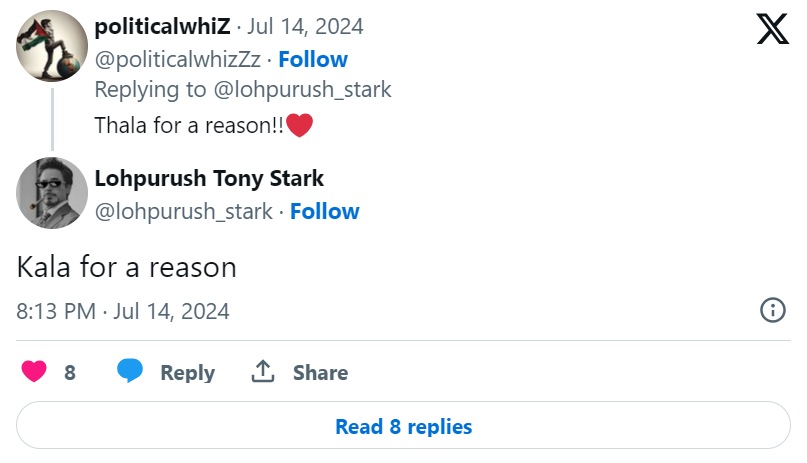
Task: Follow the politicalwhiZ account
Action: click(313, 59)
